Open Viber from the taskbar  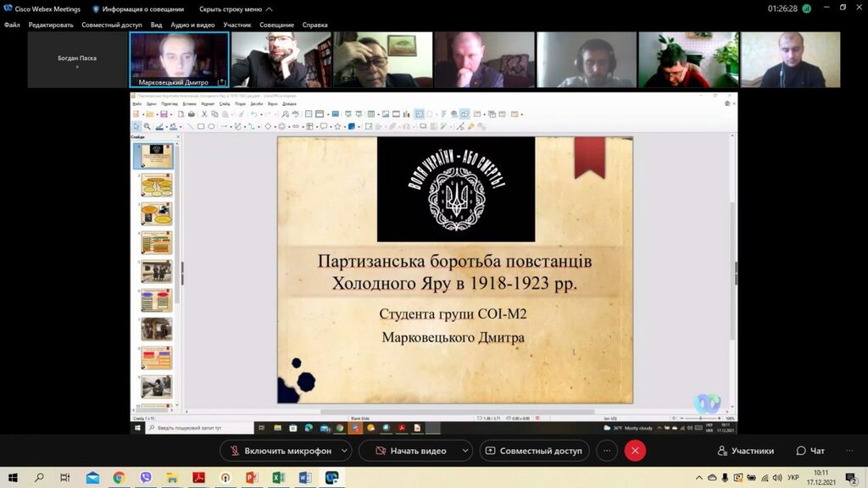coord(145,478)
